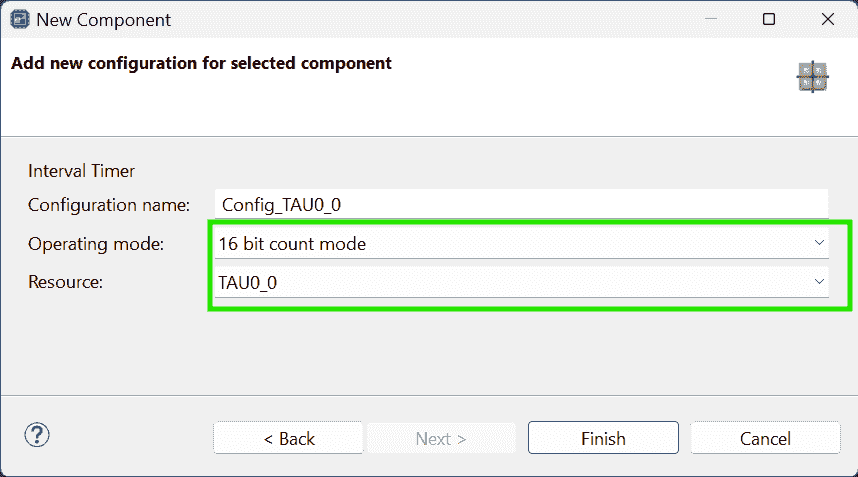Click the greyed-out Next button
The width and height of the screenshot is (858, 477).
tap(441, 438)
